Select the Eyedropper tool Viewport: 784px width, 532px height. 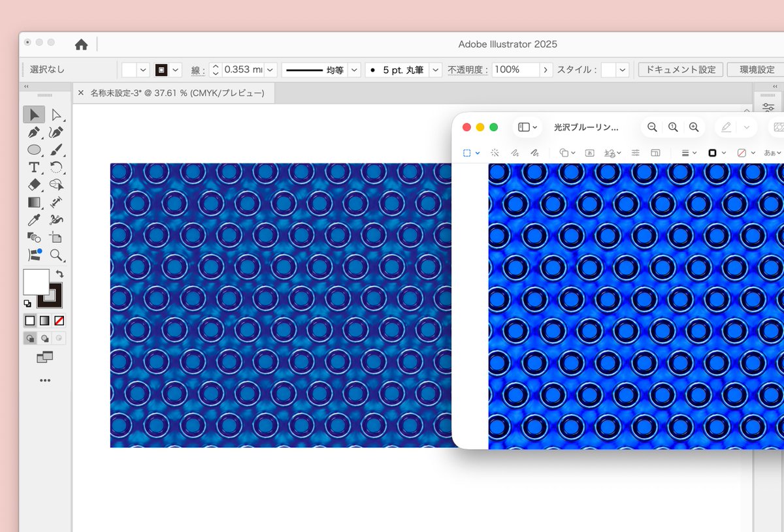34,220
